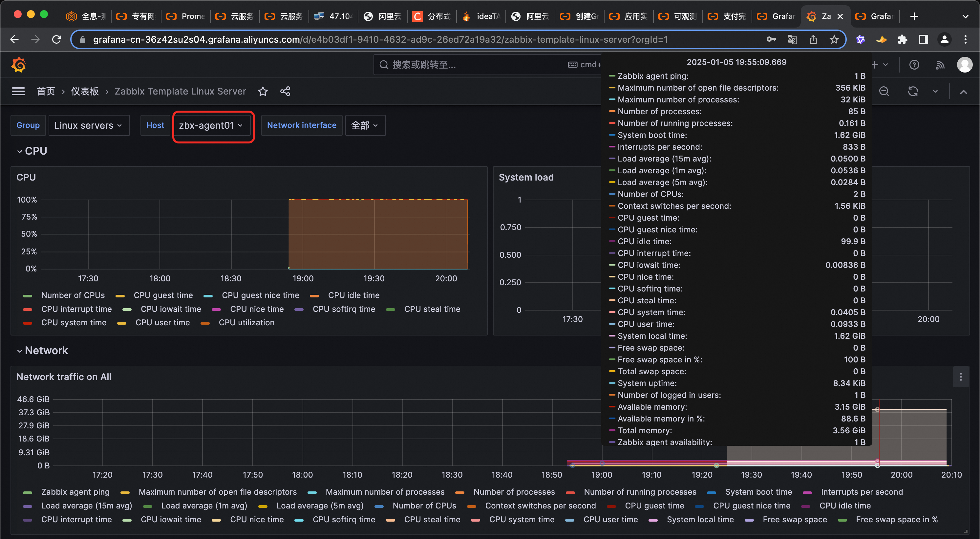Focus the 搜索或跳转至 search field
The height and width of the screenshot is (539, 980).
487,65
